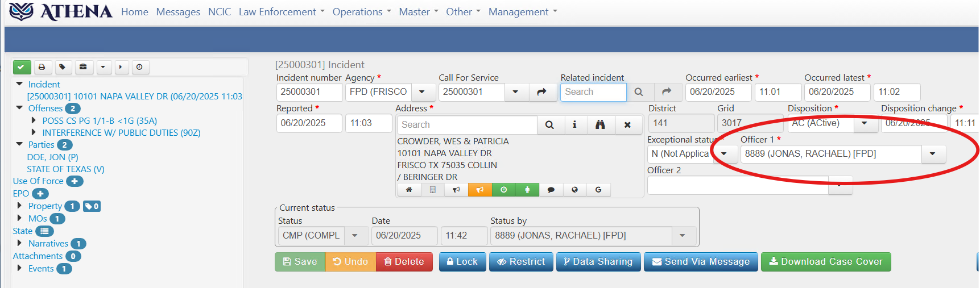Click the briefcase icon button
Screen dimensions: 980x288
[83, 67]
